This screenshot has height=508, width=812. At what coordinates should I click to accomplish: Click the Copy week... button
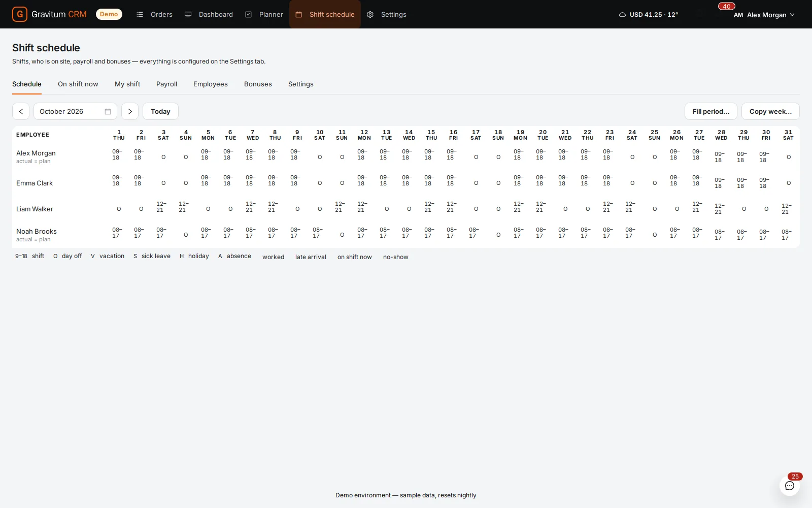[770, 111]
